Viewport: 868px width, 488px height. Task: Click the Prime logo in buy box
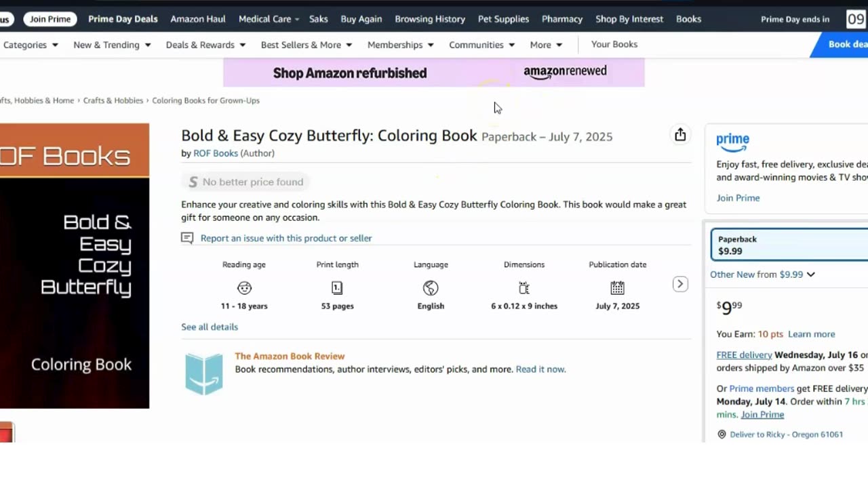[x=733, y=142]
